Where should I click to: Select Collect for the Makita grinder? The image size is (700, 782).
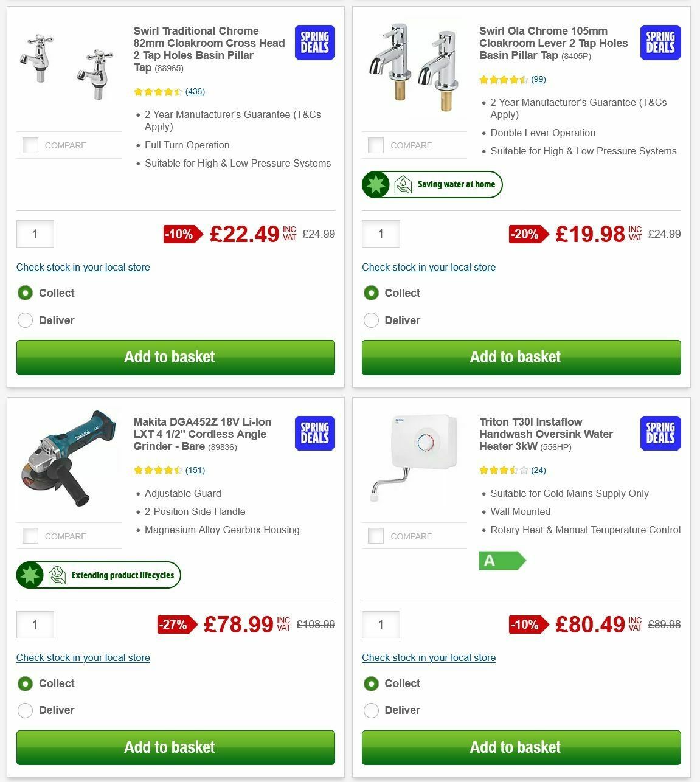[x=25, y=683]
